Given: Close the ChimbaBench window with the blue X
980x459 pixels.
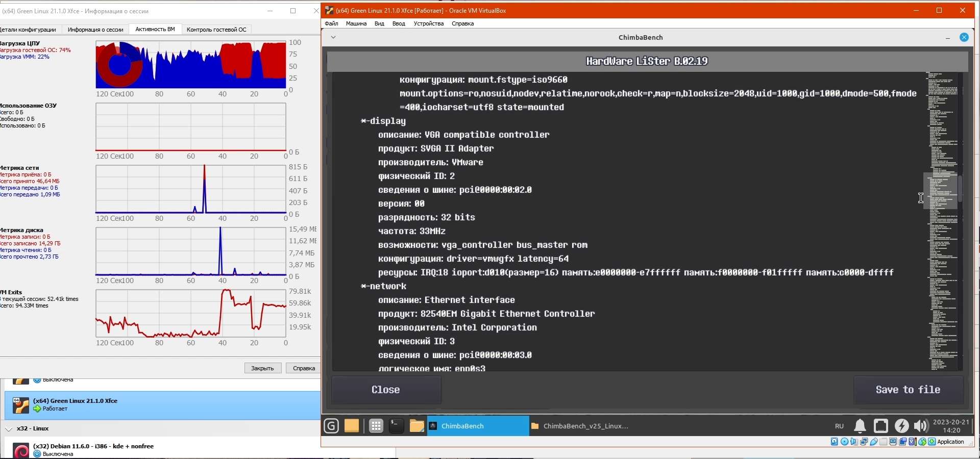Looking at the screenshot, I should coord(964,37).
